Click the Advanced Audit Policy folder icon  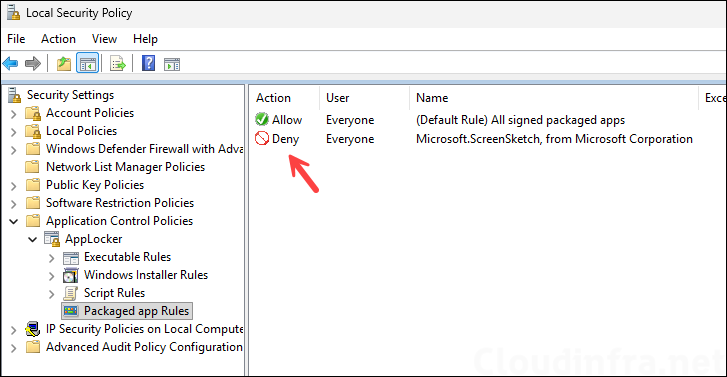33,347
